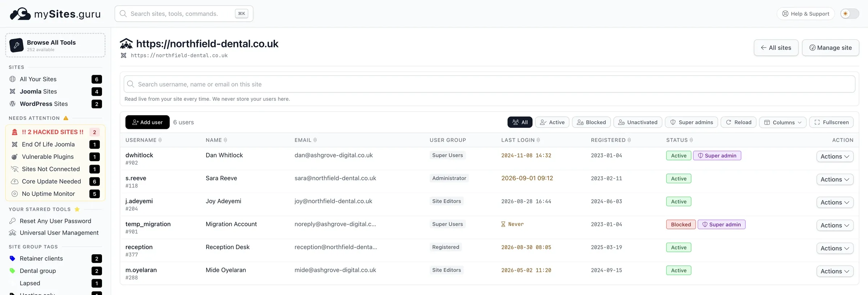The height and width of the screenshot is (295, 868).
Task: Click the key icon for Reset Any User Password
Action: [13, 221]
